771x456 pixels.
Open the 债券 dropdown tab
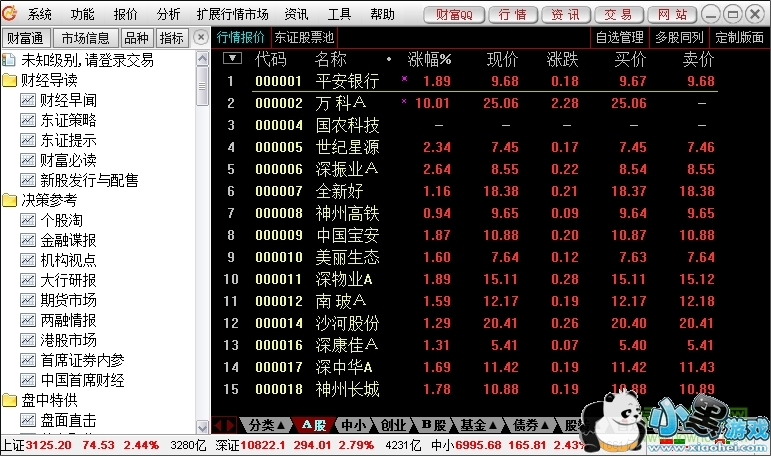pyautogui.click(x=531, y=425)
